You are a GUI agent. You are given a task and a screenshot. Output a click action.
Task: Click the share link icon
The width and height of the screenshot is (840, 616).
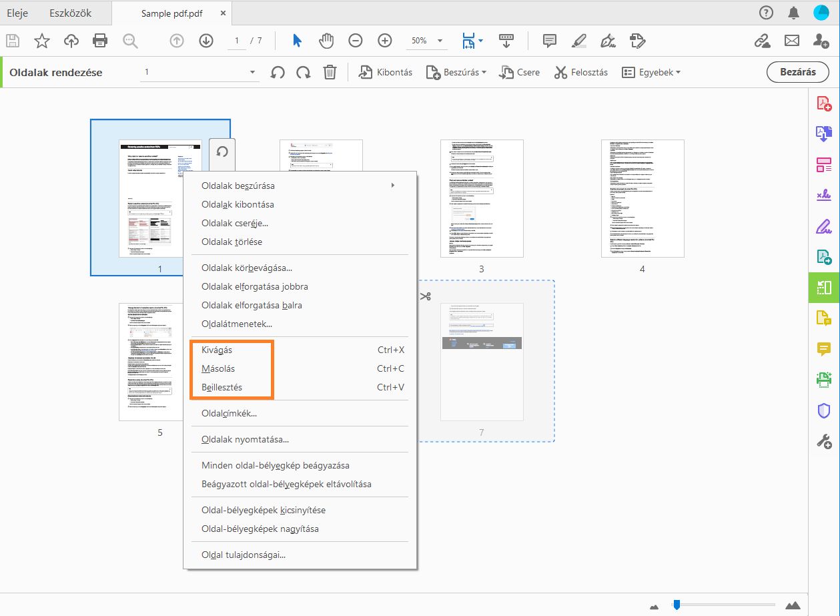762,41
